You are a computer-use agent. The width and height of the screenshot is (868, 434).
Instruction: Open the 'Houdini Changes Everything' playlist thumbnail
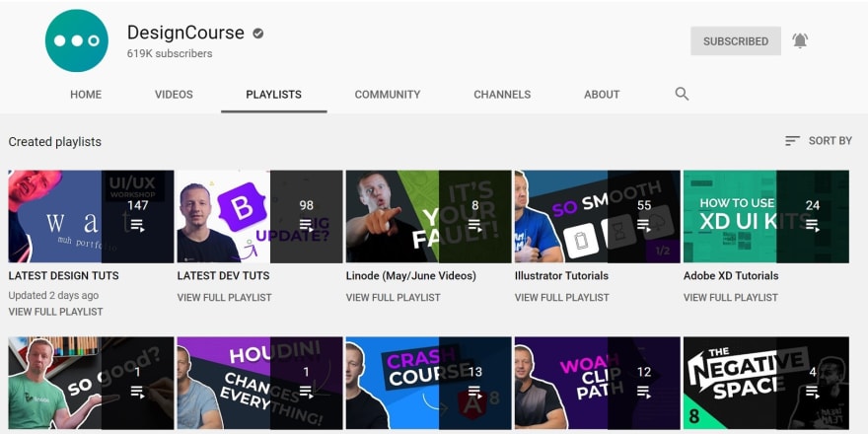[x=259, y=383]
